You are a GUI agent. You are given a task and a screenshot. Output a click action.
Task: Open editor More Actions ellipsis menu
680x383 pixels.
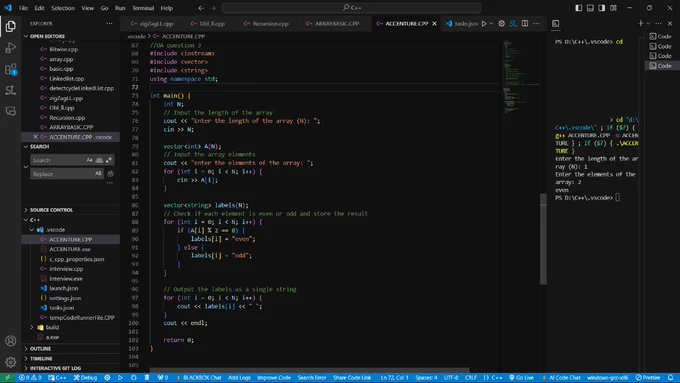tap(536, 23)
